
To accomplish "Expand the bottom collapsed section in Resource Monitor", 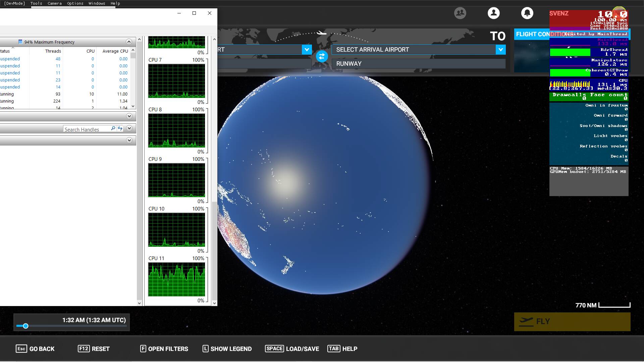I will point(129,140).
